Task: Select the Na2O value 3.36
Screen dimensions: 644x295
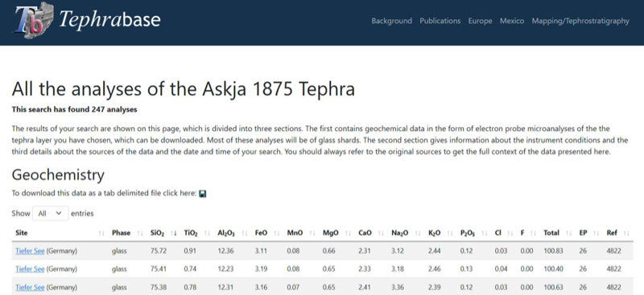Action: coord(398,287)
